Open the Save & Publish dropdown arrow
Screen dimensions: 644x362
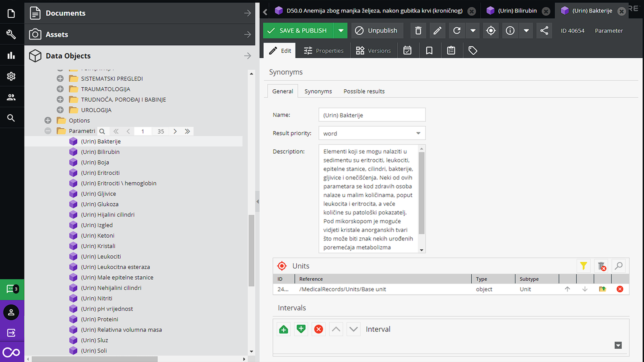(341, 31)
